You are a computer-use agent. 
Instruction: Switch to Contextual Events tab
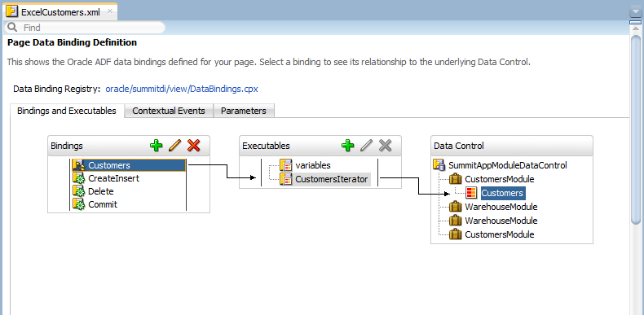[169, 111]
